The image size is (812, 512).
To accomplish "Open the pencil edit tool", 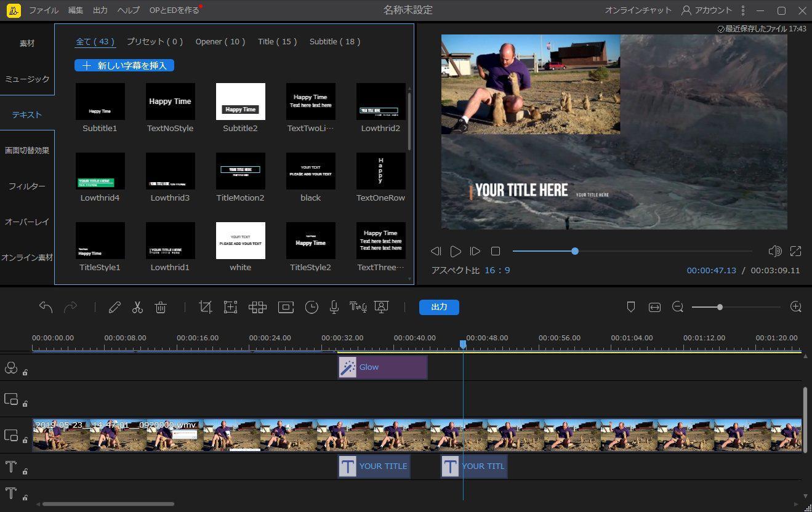I will 115,307.
